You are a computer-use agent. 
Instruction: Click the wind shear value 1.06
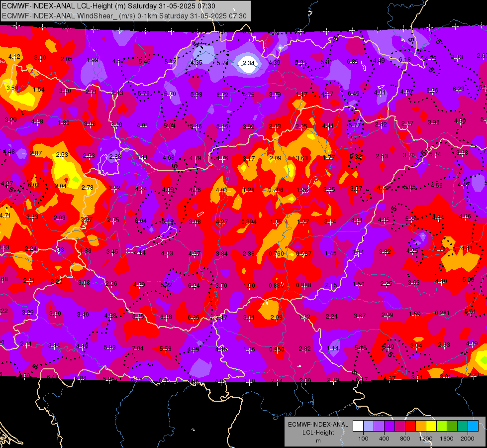[x=249, y=349]
